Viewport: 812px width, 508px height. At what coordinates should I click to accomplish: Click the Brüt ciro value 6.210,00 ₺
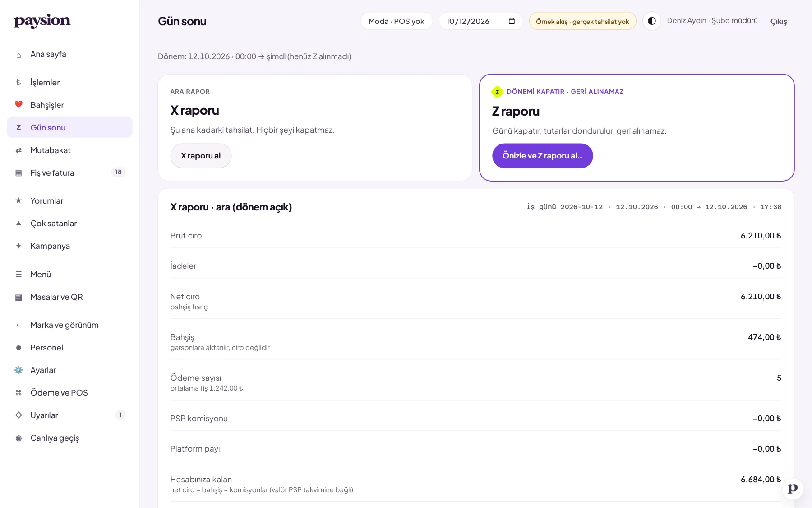click(x=761, y=235)
